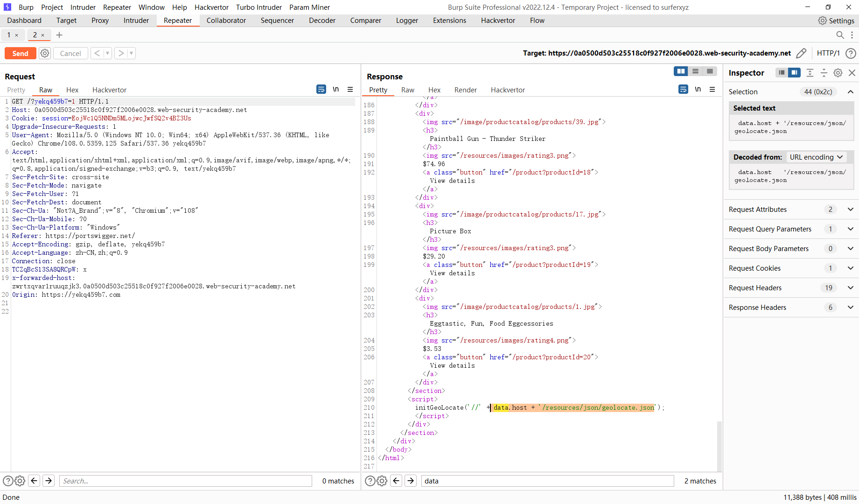The image size is (859, 504).
Task: Close the Inspector panel
Action: click(x=852, y=73)
